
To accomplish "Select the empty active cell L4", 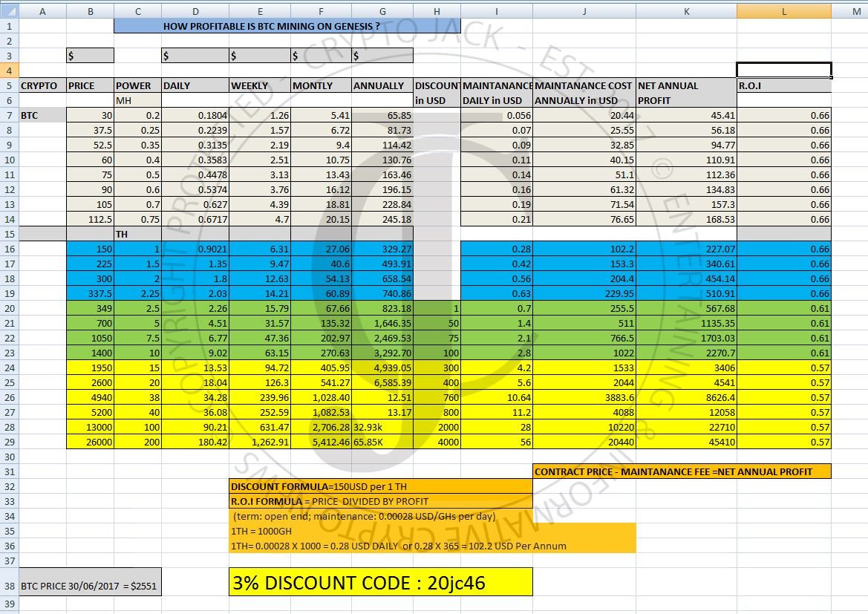I will (x=784, y=71).
